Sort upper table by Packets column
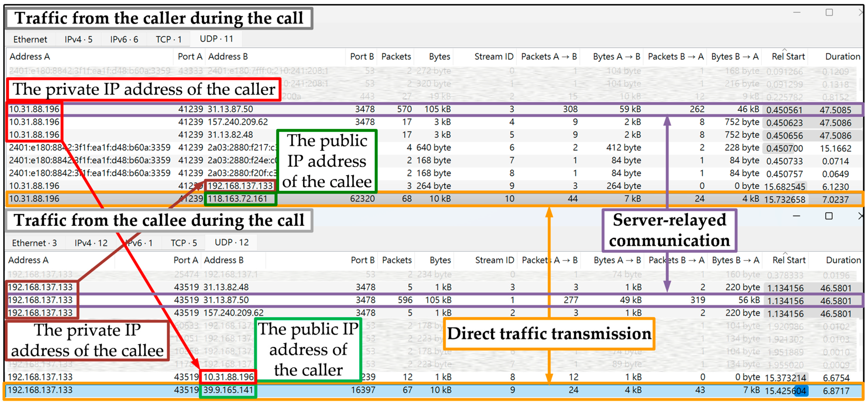 coord(396,57)
